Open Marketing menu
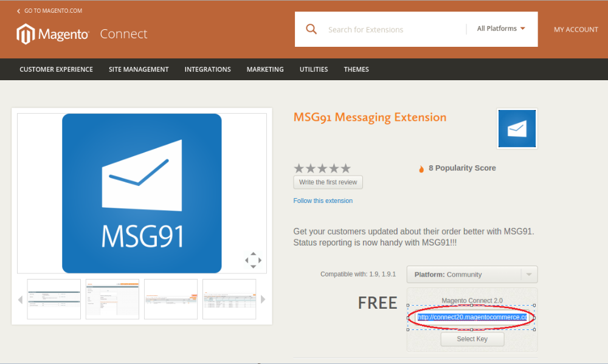608x364 pixels. click(265, 69)
